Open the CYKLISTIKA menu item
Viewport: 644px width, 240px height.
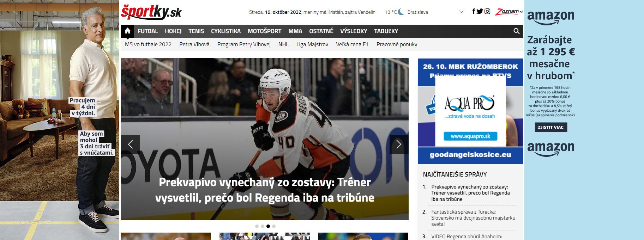click(x=225, y=31)
